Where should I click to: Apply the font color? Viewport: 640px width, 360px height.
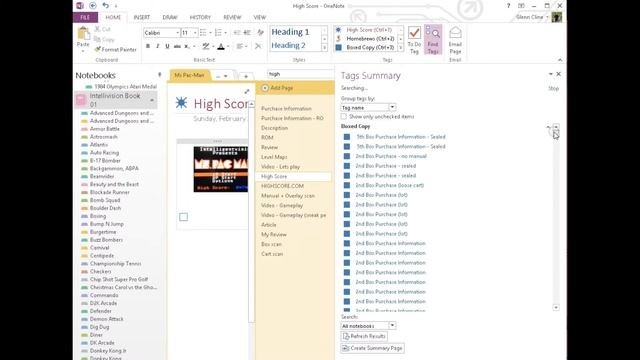tap(221, 46)
